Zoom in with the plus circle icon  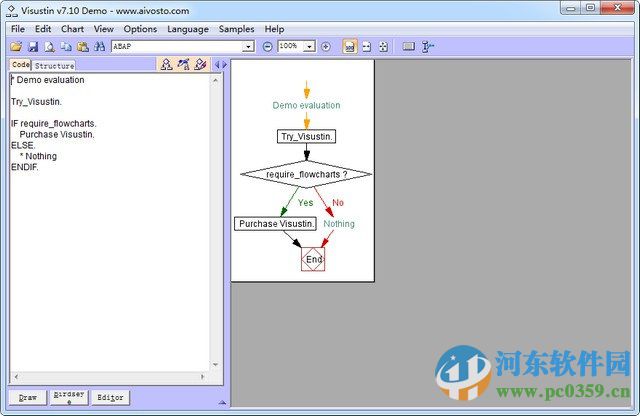coord(326,47)
